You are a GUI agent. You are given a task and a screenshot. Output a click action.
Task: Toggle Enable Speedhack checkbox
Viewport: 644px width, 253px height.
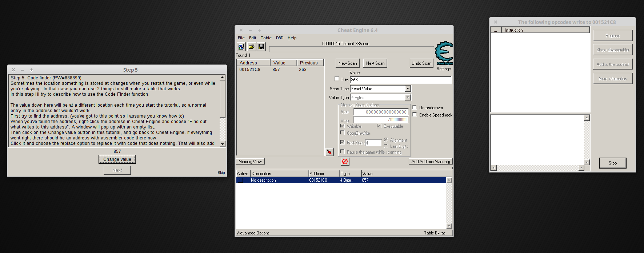[x=415, y=115]
